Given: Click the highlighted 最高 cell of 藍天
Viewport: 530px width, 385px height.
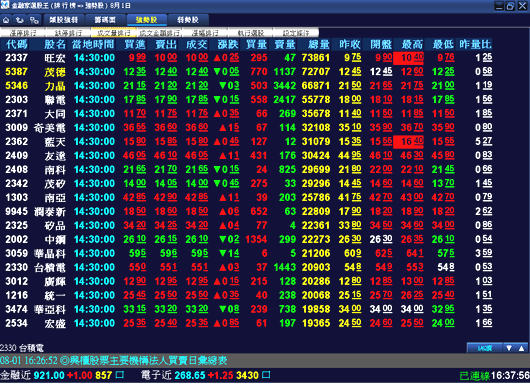Looking at the screenshot, I should click(408, 142).
